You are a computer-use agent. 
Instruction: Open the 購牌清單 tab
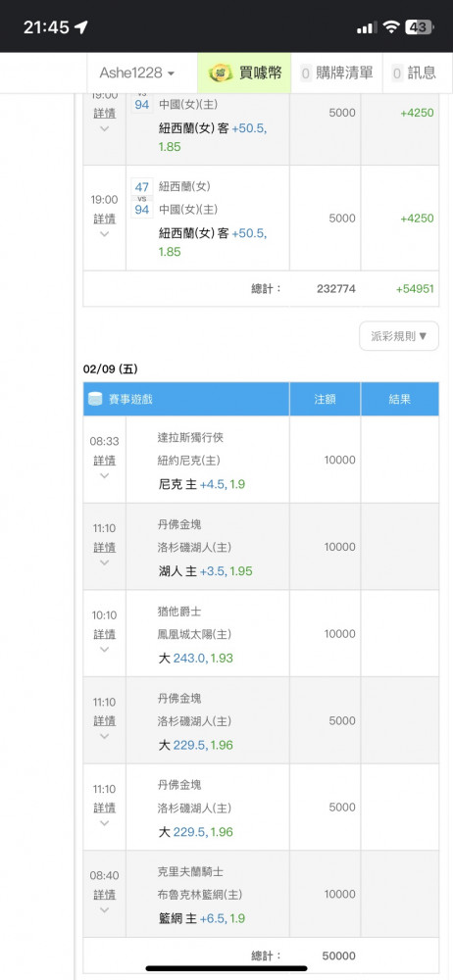336,73
